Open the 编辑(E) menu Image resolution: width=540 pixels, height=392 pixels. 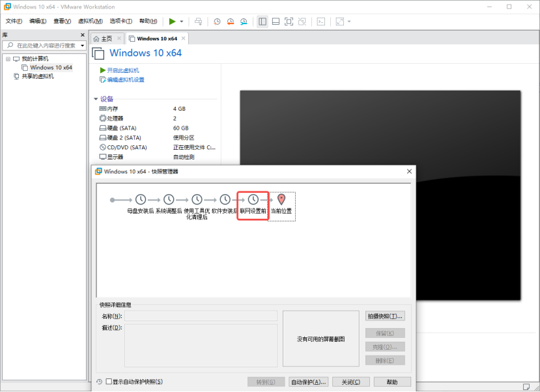[x=38, y=21]
